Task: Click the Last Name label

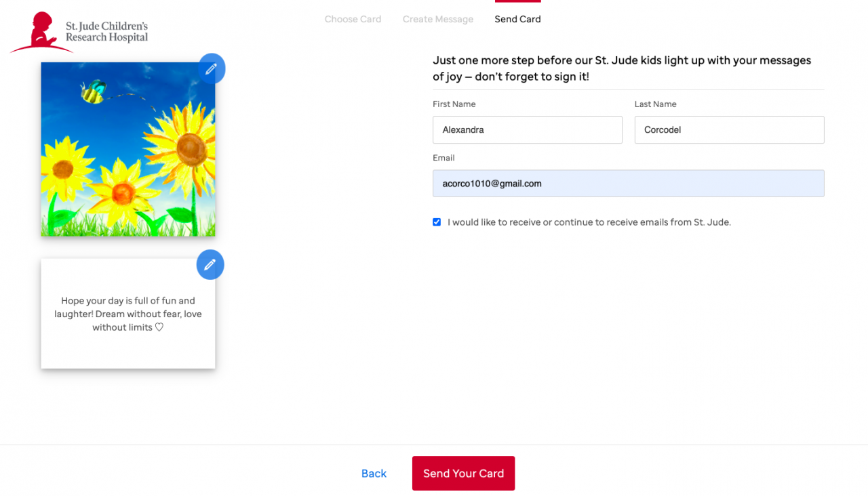Action: 655,104
